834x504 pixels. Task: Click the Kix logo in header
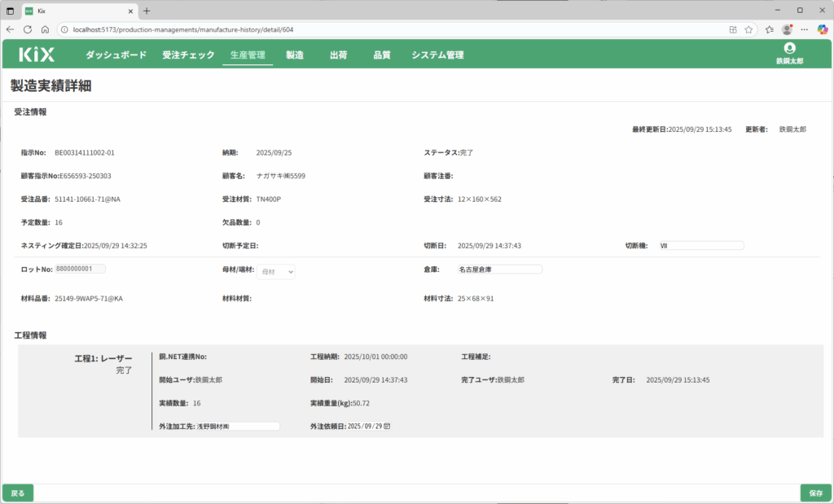coord(37,55)
